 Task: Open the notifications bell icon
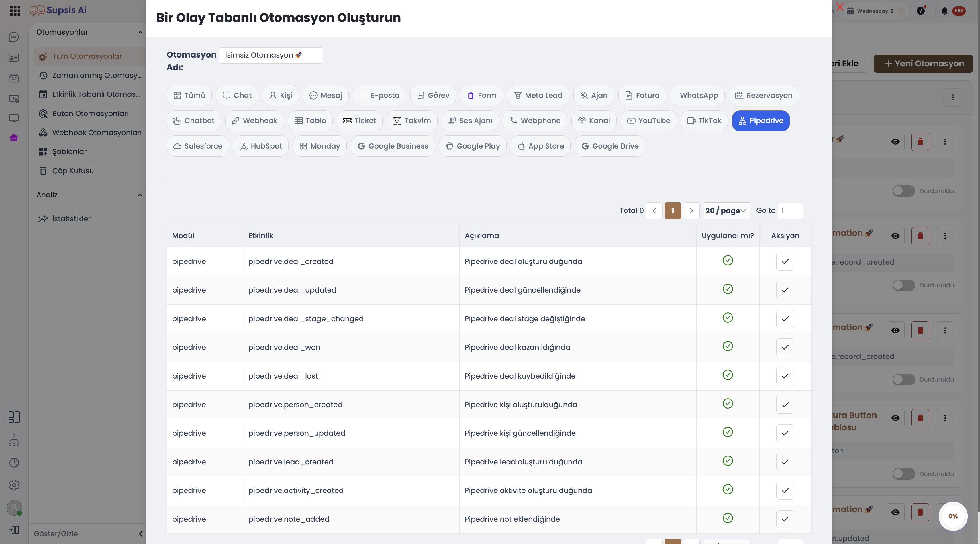(945, 11)
